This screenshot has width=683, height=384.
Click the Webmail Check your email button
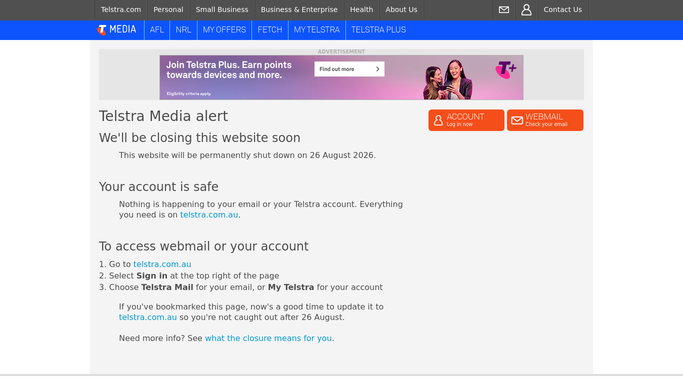pyautogui.click(x=545, y=120)
